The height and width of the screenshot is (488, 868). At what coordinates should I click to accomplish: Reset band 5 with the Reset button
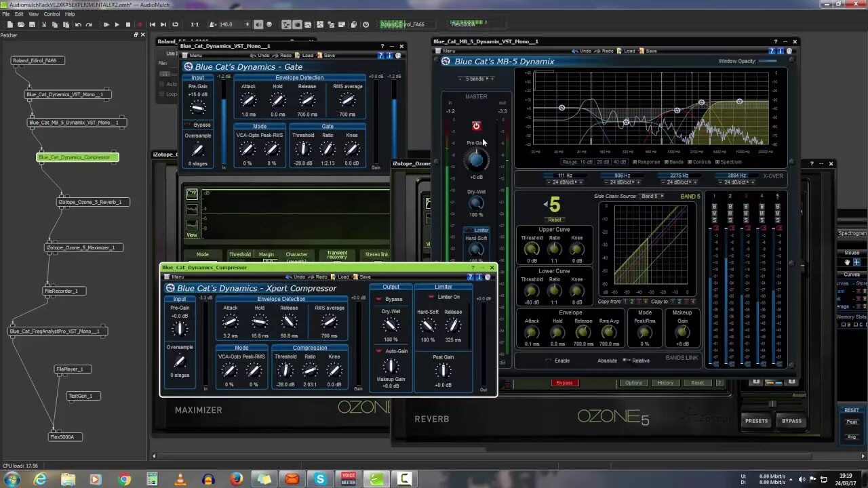tap(555, 220)
